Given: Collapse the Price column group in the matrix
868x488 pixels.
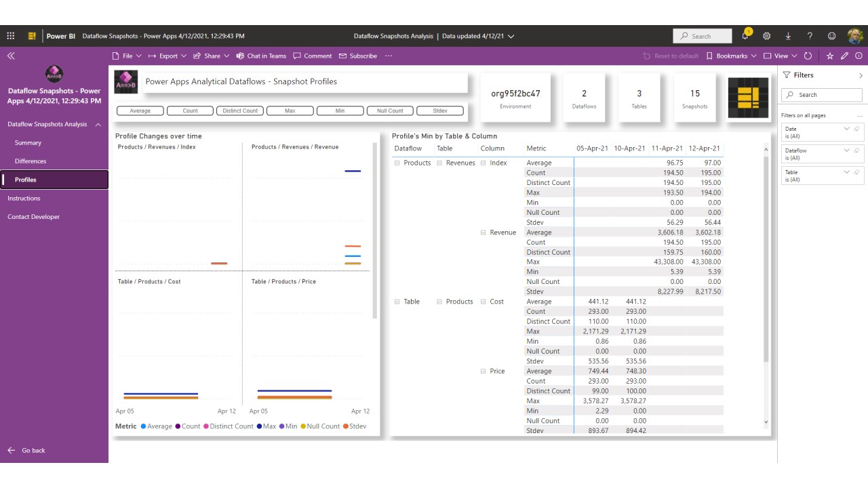Looking at the screenshot, I should click(x=484, y=371).
